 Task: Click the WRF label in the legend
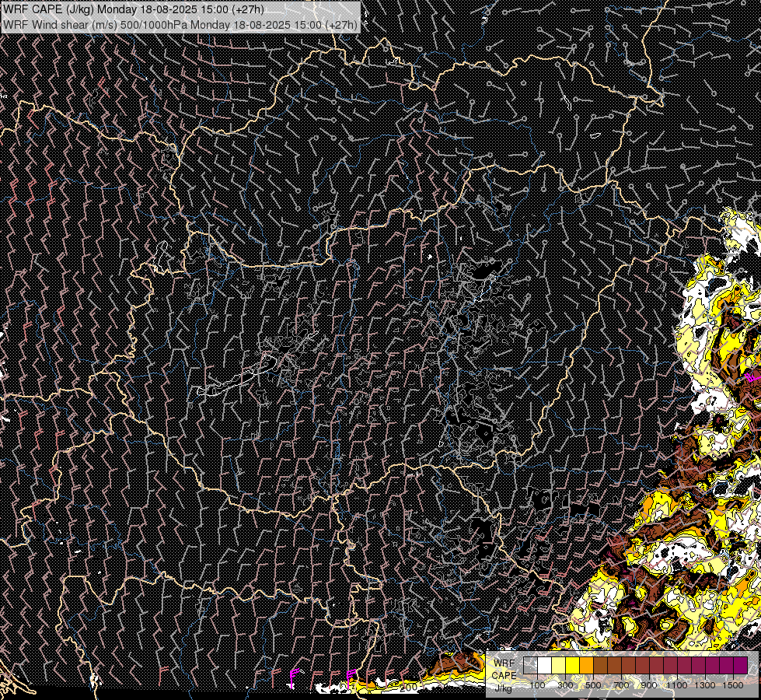pyautogui.click(x=504, y=663)
